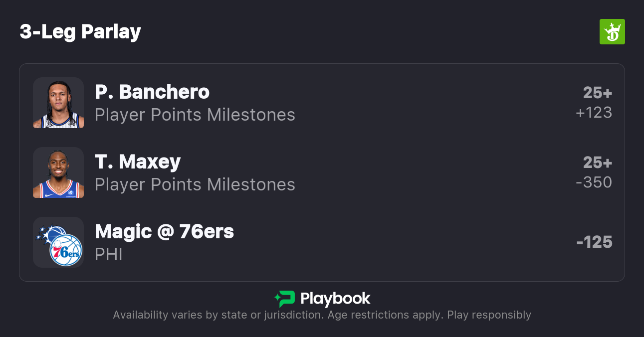Click the -125 moneyline odds
The image size is (644, 337).
[594, 242]
